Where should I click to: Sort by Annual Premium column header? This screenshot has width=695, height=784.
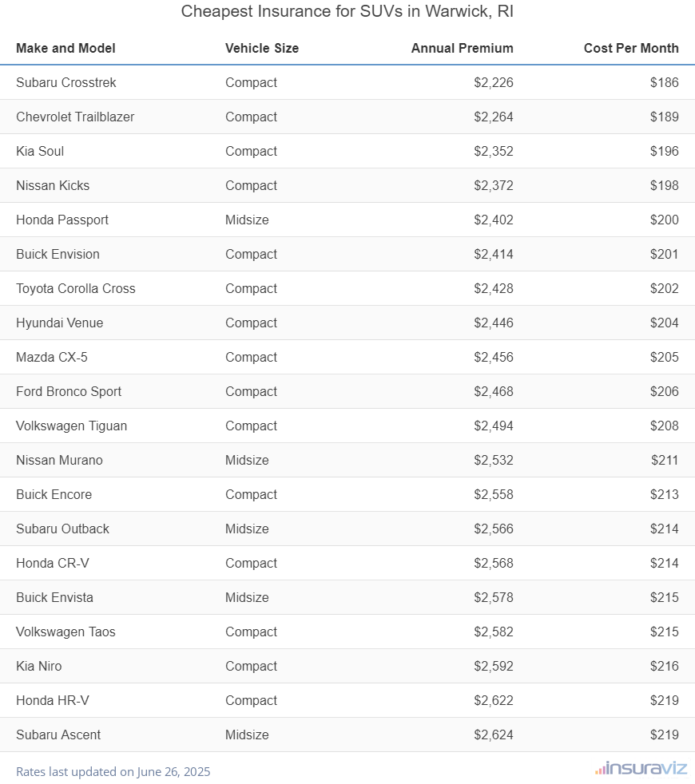coord(462,48)
